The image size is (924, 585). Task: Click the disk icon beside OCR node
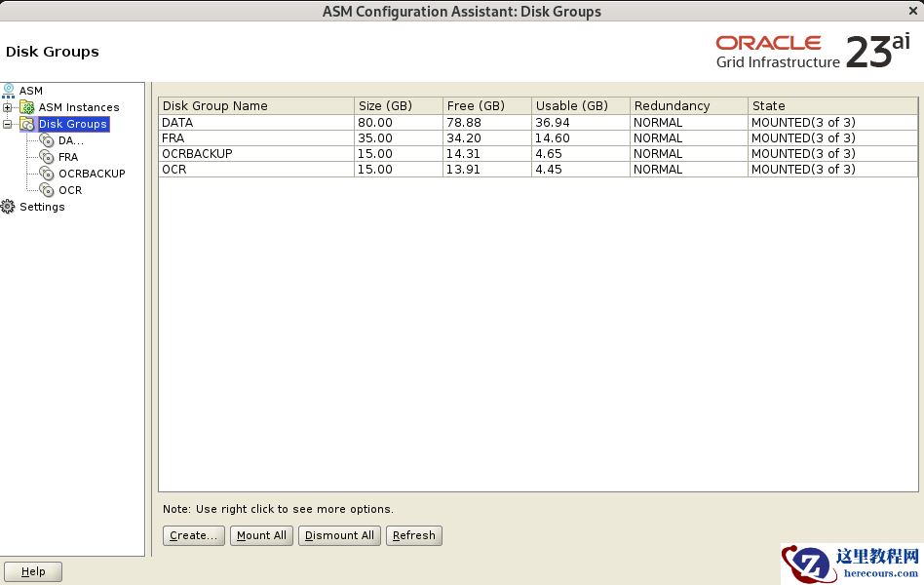[x=47, y=190]
